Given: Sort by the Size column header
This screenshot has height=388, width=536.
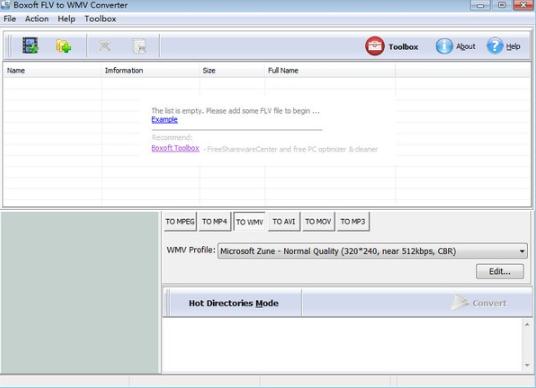Looking at the screenshot, I should [232, 70].
